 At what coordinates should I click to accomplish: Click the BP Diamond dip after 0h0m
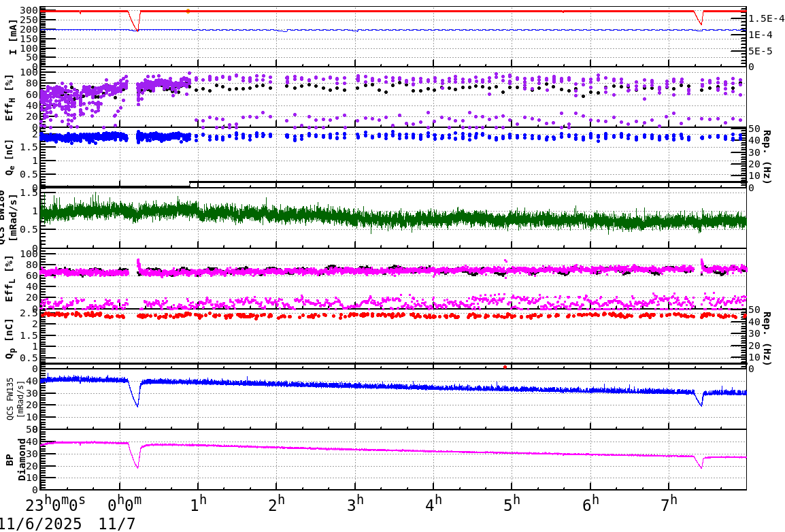135,455
